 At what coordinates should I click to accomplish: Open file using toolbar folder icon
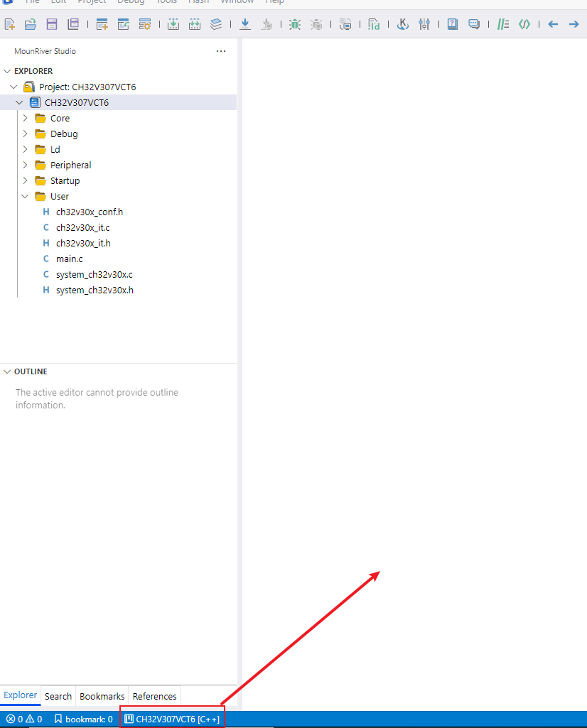tap(30, 24)
